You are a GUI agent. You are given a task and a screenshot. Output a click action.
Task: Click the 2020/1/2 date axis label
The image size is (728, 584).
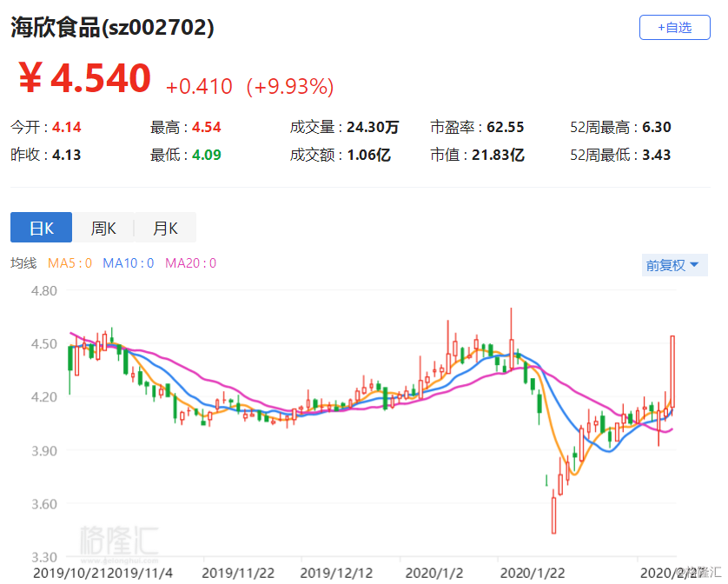(434, 574)
